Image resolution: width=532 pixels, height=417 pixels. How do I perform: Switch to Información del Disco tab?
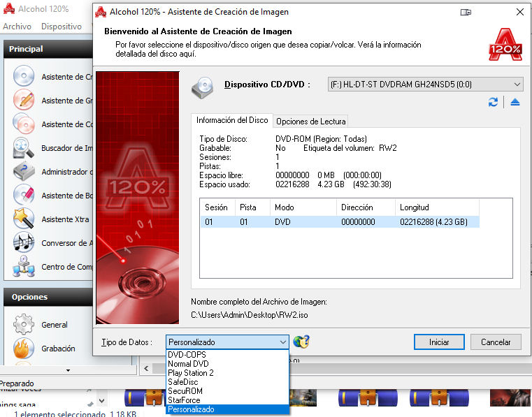pyautogui.click(x=232, y=120)
